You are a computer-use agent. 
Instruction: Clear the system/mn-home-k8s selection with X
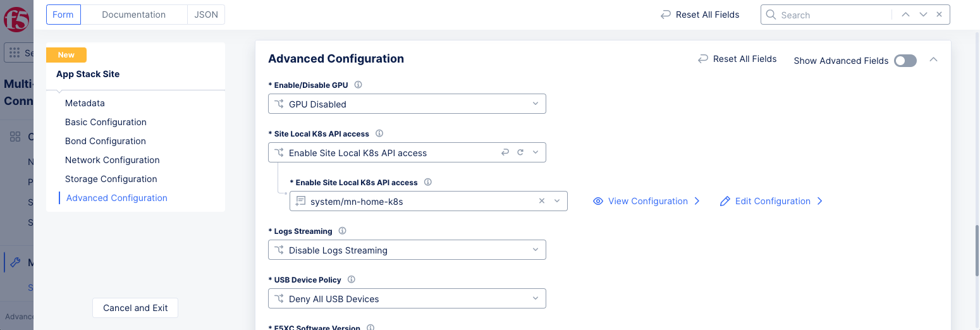coord(542,201)
